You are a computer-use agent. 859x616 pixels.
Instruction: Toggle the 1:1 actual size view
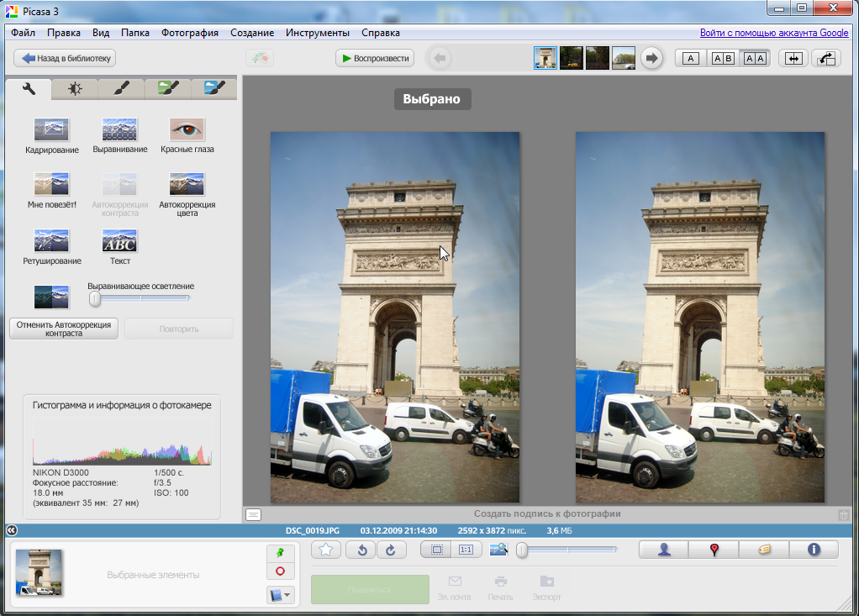pos(465,550)
